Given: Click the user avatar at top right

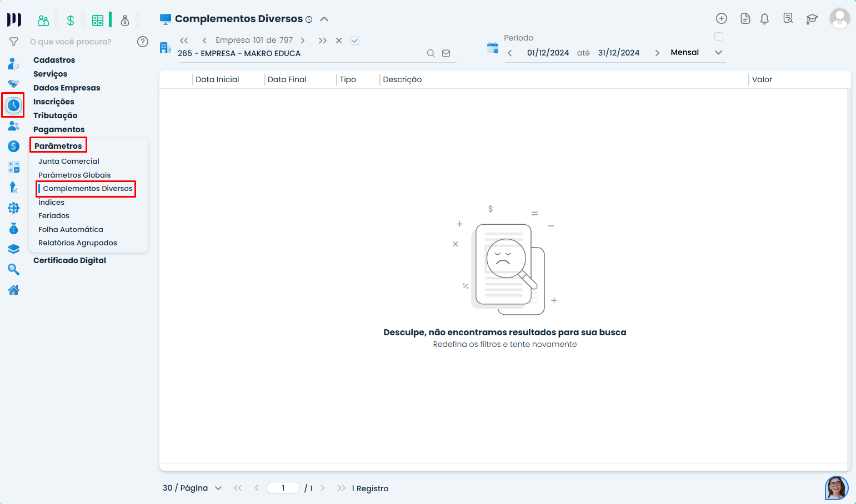Looking at the screenshot, I should (x=840, y=18).
